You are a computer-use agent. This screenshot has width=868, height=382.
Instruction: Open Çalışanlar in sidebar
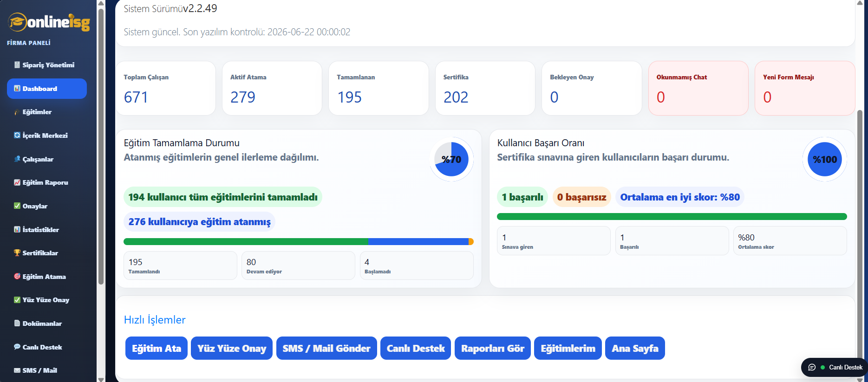click(47, 159)
